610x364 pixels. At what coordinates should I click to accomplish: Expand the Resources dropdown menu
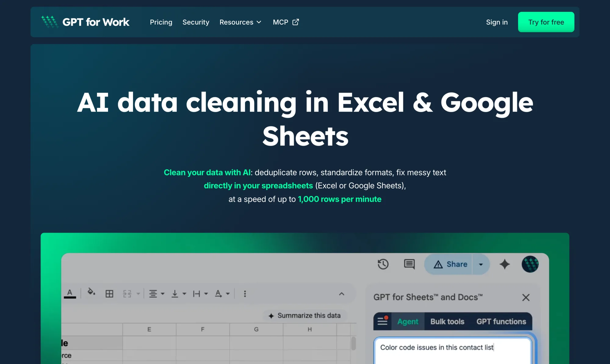[240, 22]
